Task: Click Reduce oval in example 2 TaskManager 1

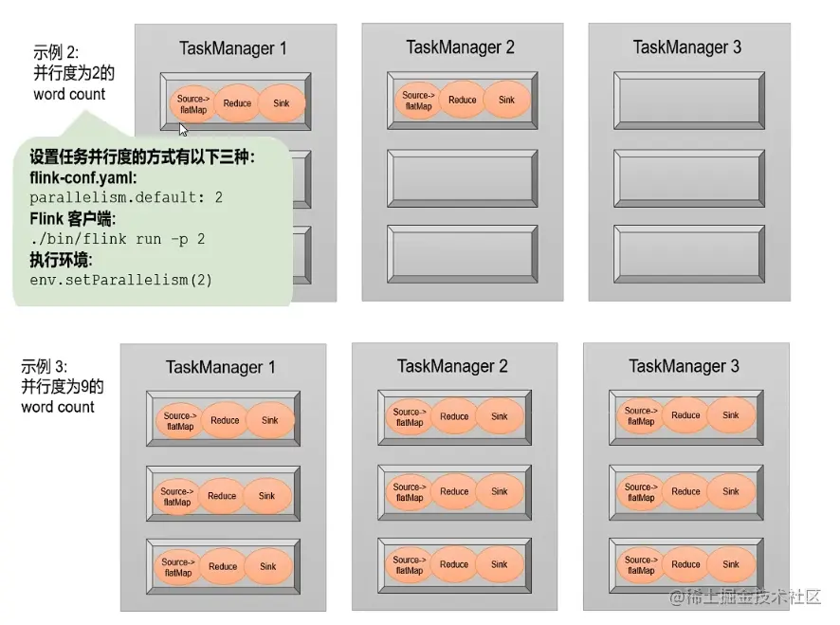Action: 237,103
